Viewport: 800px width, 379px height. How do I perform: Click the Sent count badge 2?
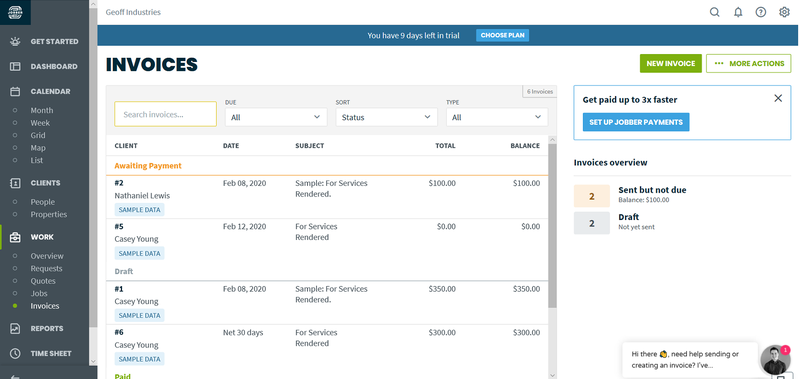pos(592,196)
